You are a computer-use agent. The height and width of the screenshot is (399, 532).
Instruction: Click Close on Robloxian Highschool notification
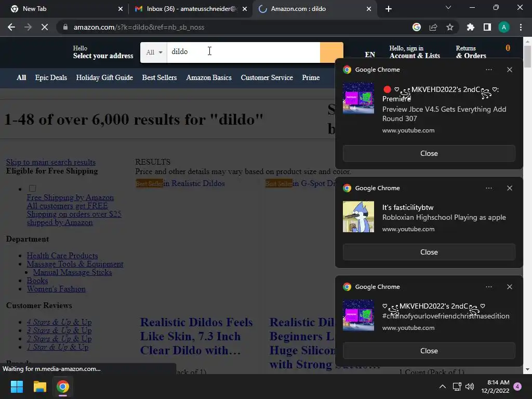[429, 252]
